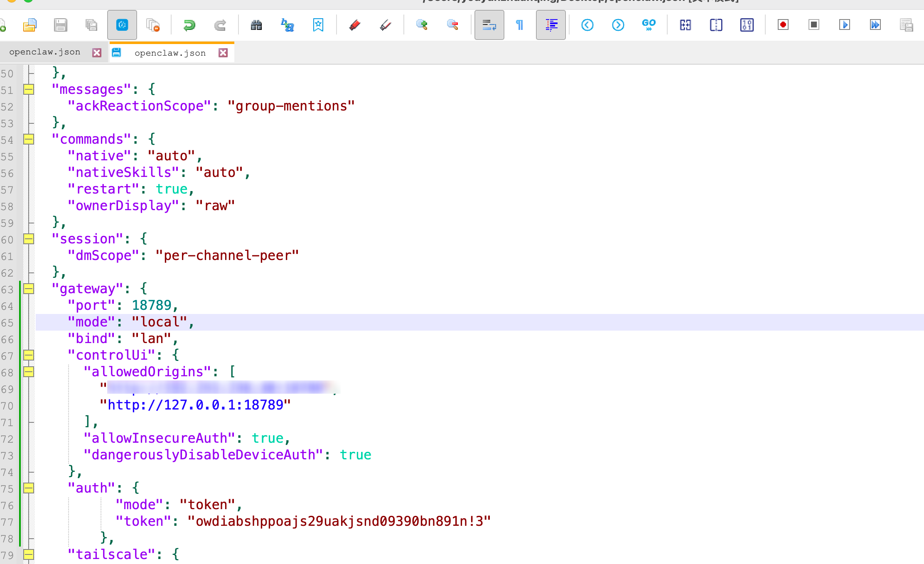The image size is (924, 564).
Task: Collapse the "gateway" fold marker
Action: coord(29,289)
